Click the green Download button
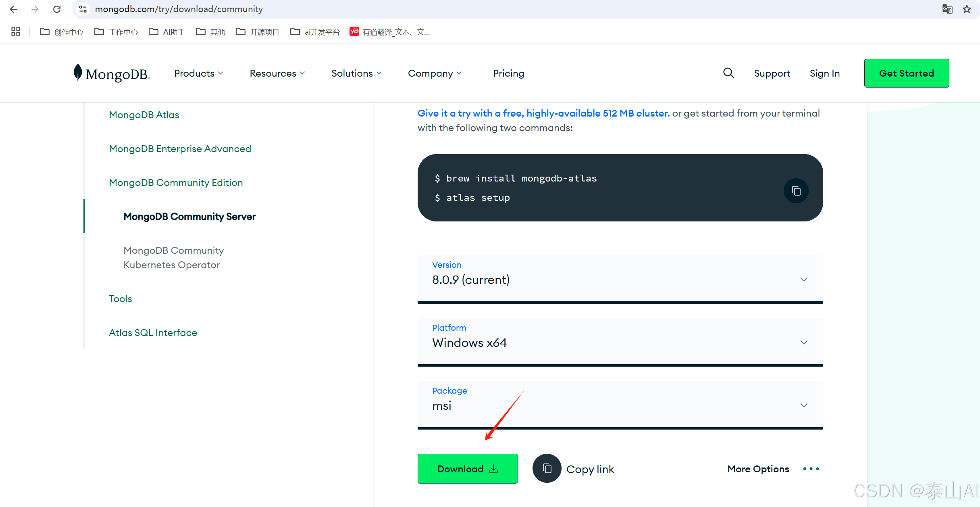This screenshot has width=980, height=507. (x=468, y=469)
